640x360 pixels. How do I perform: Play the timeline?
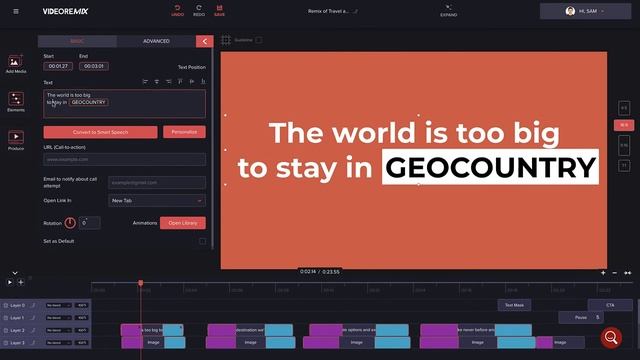10,282
